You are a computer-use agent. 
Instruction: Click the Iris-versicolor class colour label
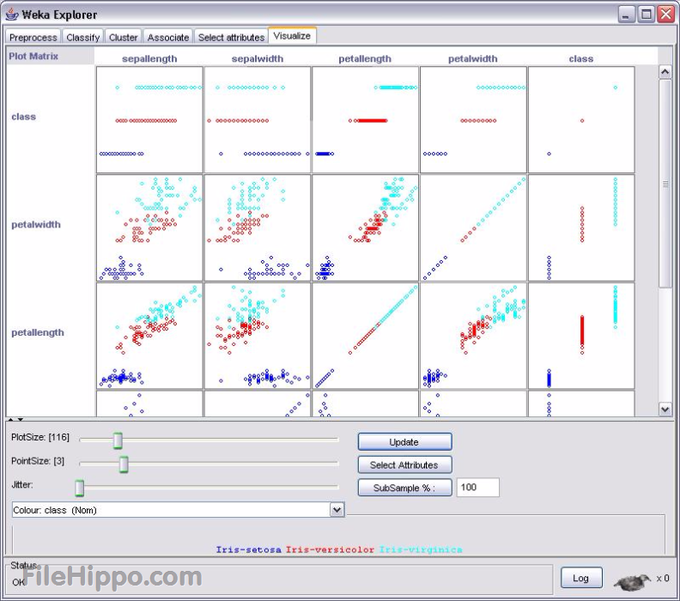coord(329,549)
